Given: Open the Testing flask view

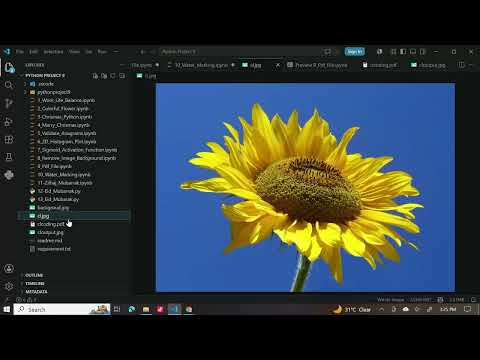Looking at the screenshot, I should coord(9,157).
